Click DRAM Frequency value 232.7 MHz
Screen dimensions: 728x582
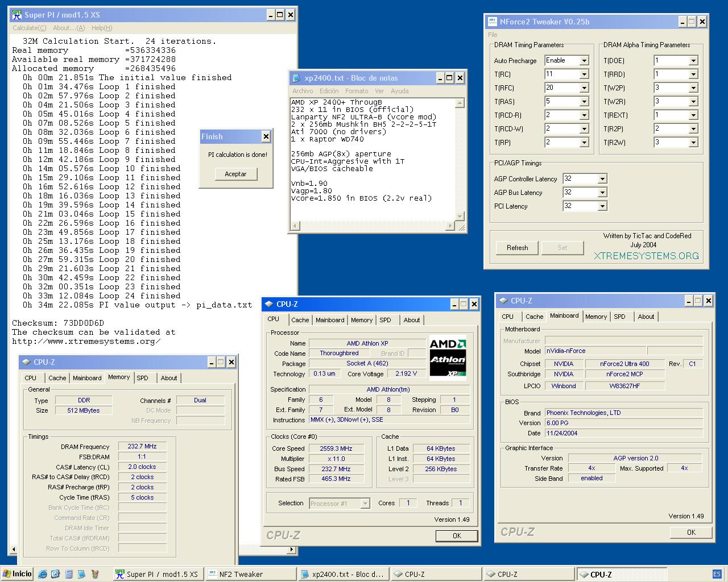[x=142, y=446]
